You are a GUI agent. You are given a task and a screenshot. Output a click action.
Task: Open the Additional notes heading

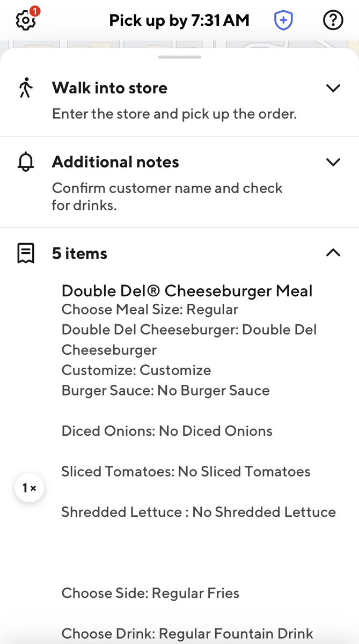click(x=115, y=162)
